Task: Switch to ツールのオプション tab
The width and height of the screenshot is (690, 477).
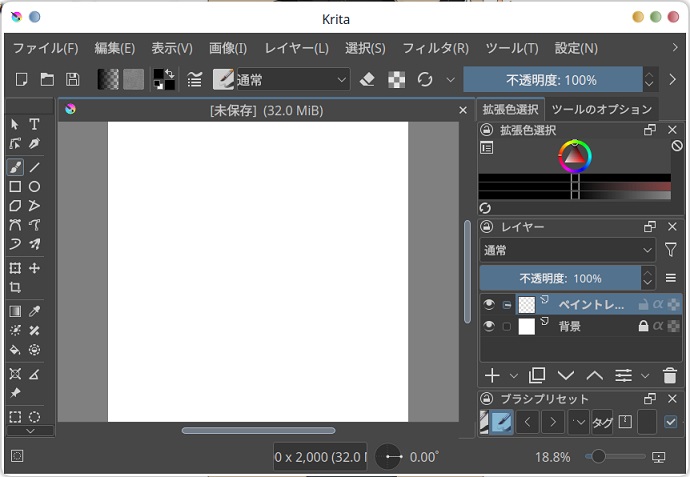Action: (601, 109)
